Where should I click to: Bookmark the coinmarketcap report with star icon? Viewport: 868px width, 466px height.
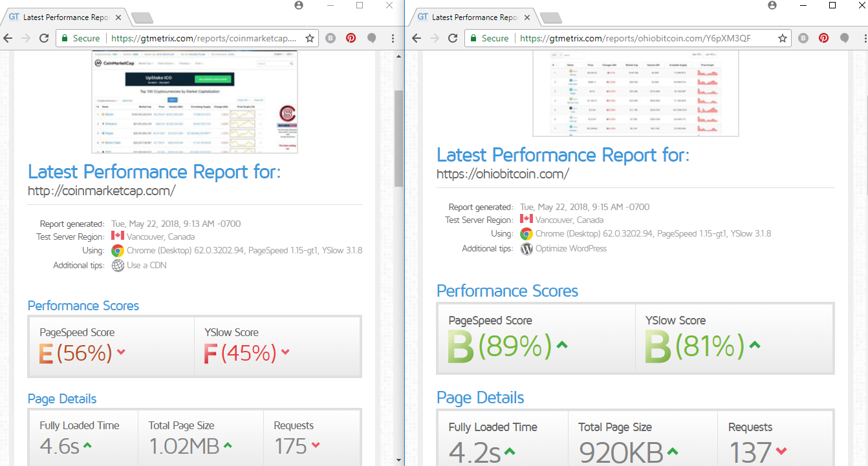pos(310,38)
